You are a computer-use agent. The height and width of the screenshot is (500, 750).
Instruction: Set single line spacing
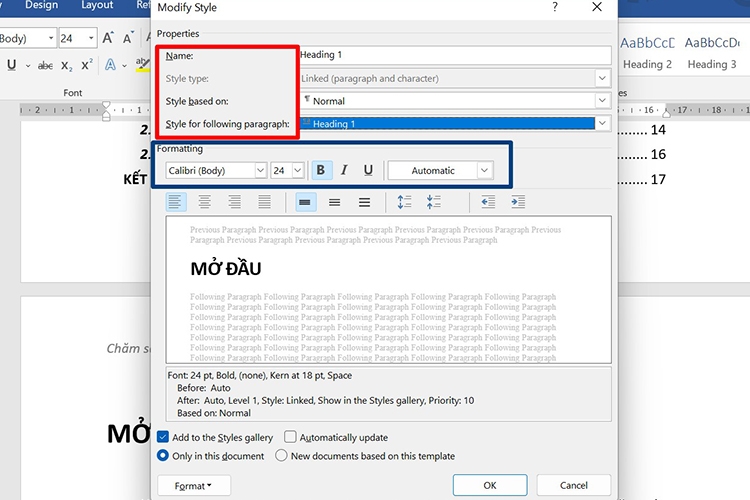[305, 202]
